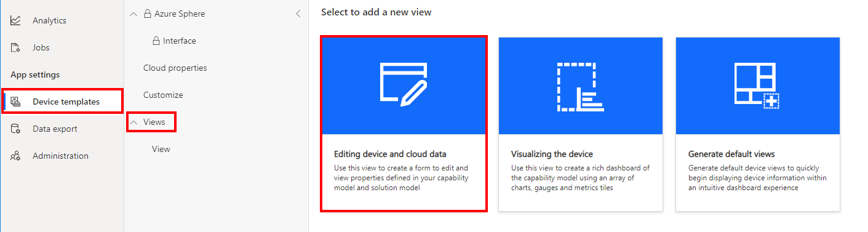Image resolution: width=868 pixels, height=232 pixels.
Task: Collapse the Azure Sphere tree node
Action: [134, 14]
